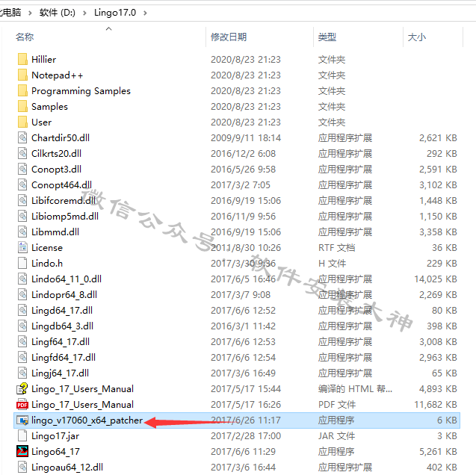This screenshot has width=476, height=475.
Task: Select the Samples folder icon
Action: (22, 107)
